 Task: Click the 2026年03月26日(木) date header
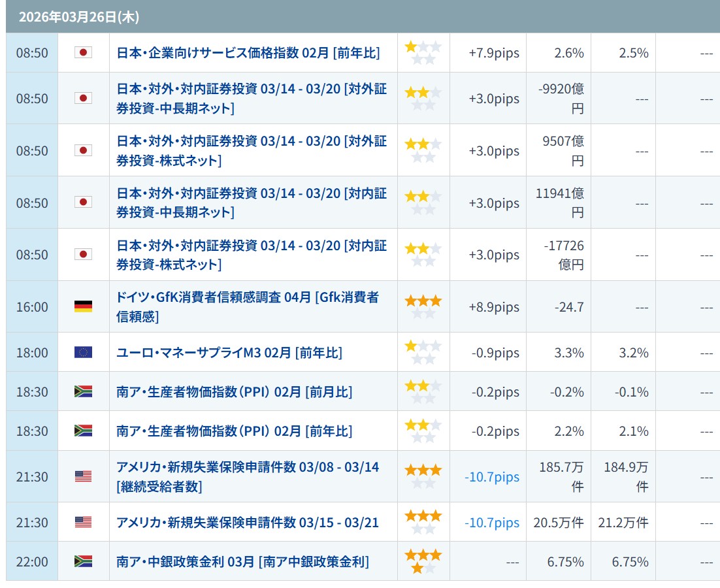pos(78,17)
